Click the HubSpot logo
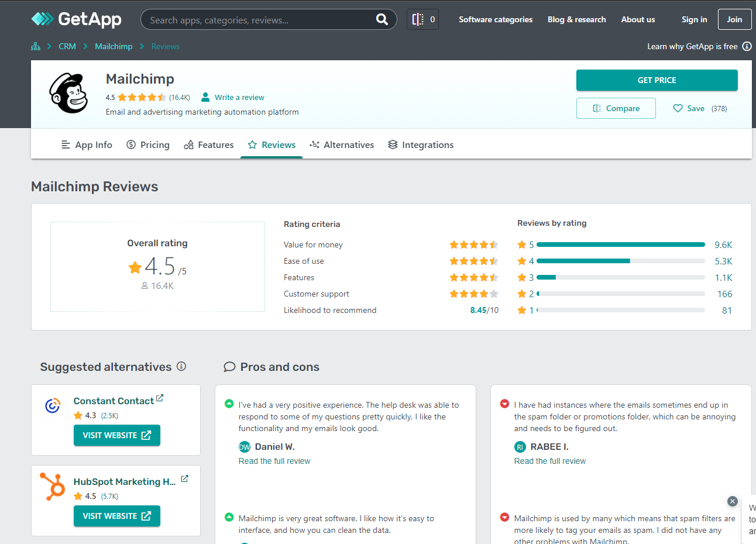Viewport: 756px width, 544px height. click(x=52, y=486)
